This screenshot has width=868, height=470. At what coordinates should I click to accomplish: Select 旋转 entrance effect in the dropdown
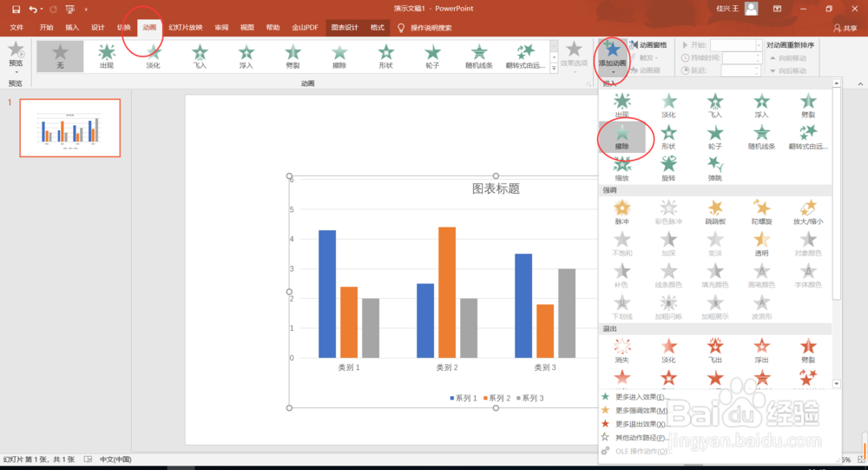[x=668, y=169]
